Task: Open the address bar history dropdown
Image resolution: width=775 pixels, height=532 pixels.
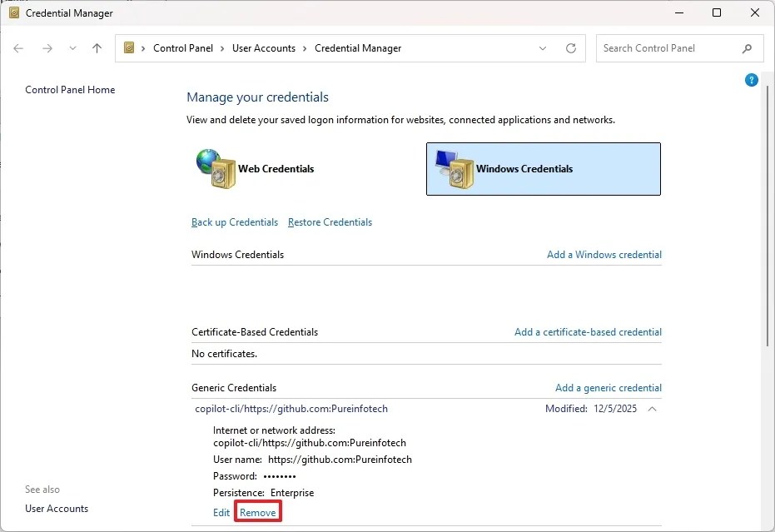Action: point(543,48)
